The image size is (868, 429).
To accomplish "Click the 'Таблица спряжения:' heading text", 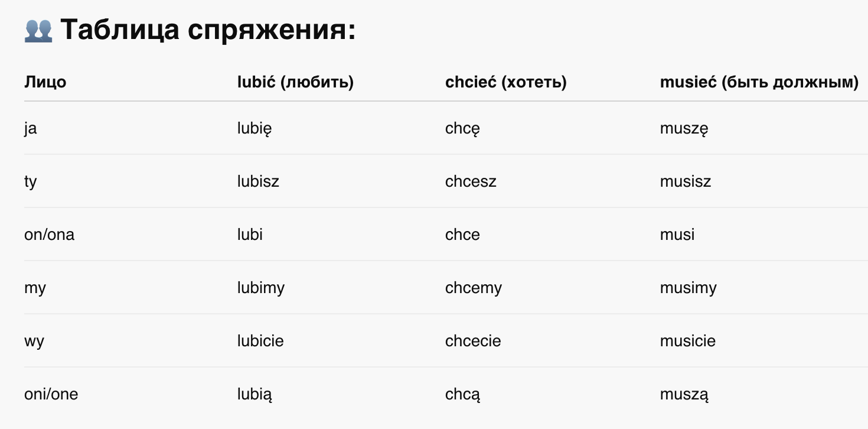I will tap(208, 30).
